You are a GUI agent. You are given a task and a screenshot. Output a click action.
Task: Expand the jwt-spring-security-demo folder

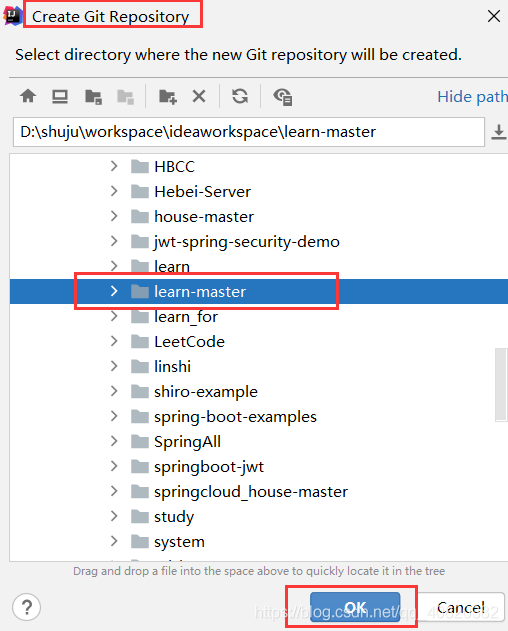point(114,241)
